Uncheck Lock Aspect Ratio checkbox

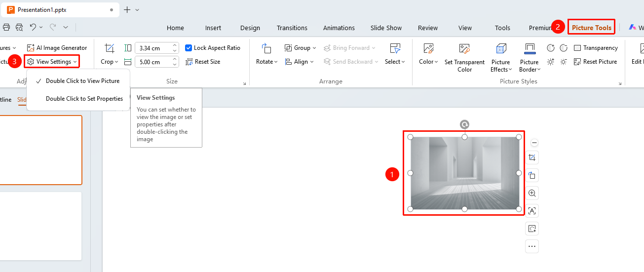pos(189,48)
